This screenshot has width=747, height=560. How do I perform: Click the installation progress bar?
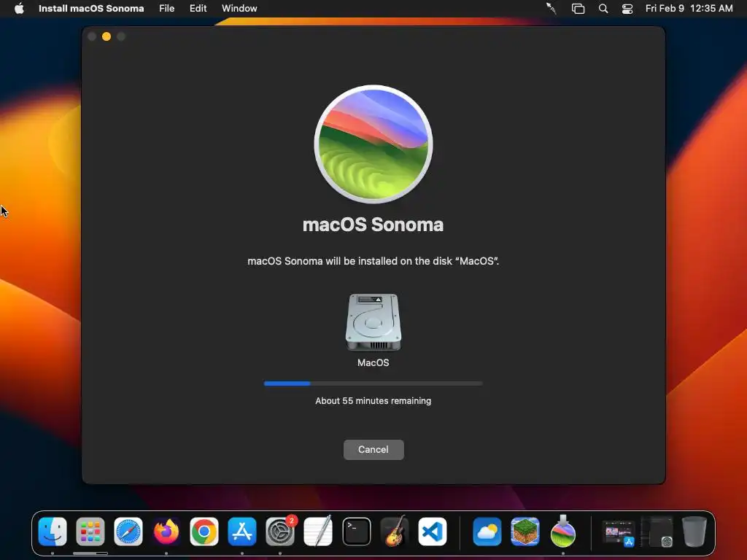click(x=373, y=384)
